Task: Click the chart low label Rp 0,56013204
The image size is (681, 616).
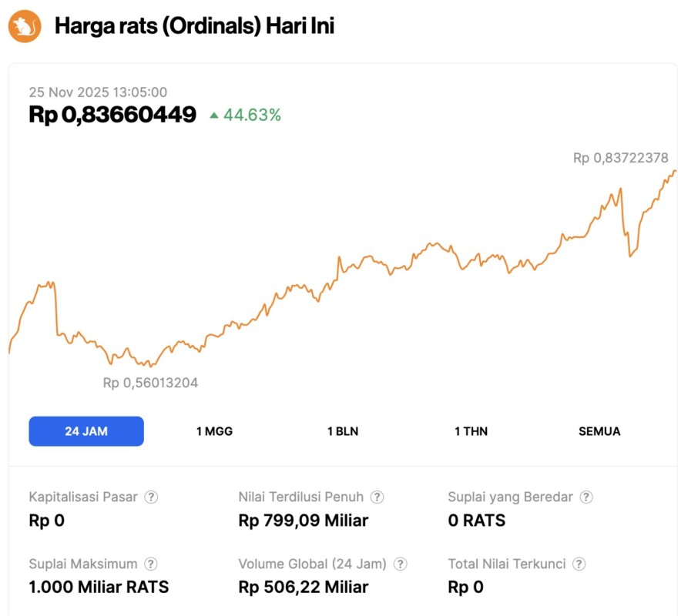Action: pos(151,382)
